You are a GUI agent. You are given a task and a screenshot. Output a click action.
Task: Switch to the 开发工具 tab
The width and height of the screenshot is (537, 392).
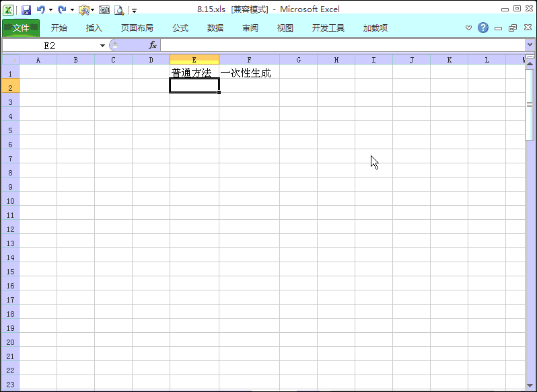point(328,28)
